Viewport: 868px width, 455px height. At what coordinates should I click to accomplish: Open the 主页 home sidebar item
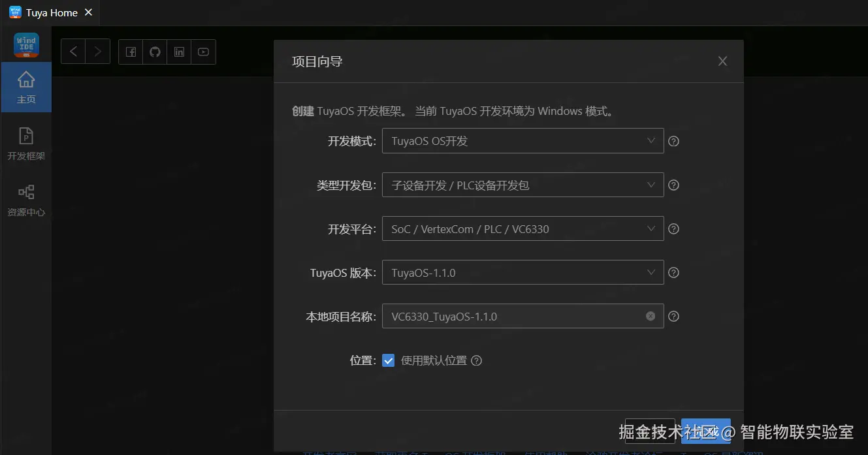tap(26, 87)
